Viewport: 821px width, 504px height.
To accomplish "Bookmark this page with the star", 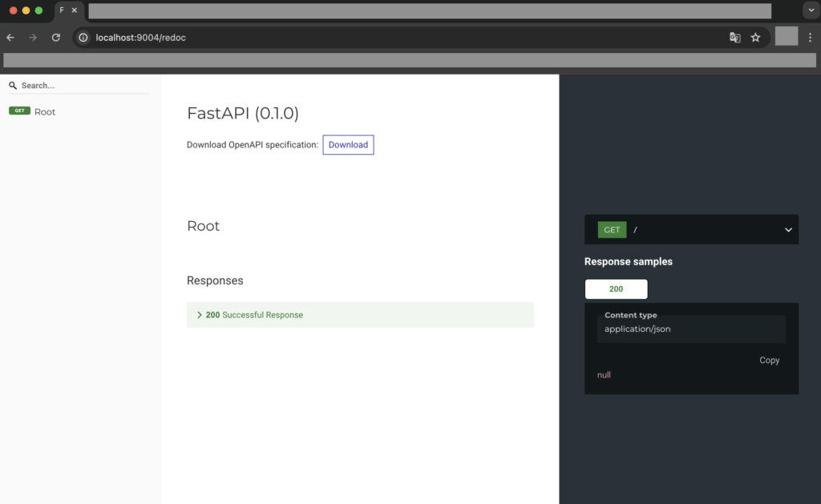I will click(755, 38).
